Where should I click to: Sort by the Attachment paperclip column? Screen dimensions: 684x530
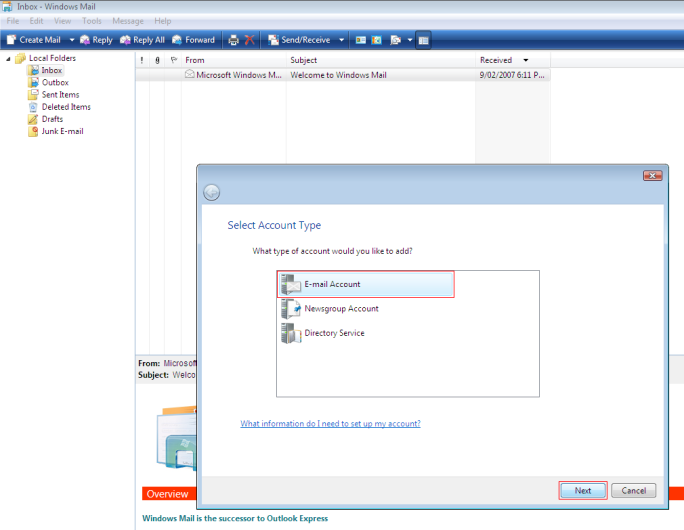[x=157, y=60]
